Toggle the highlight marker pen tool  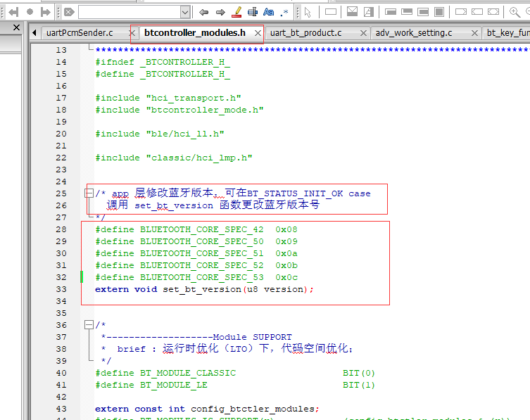(x=236, y=12)
